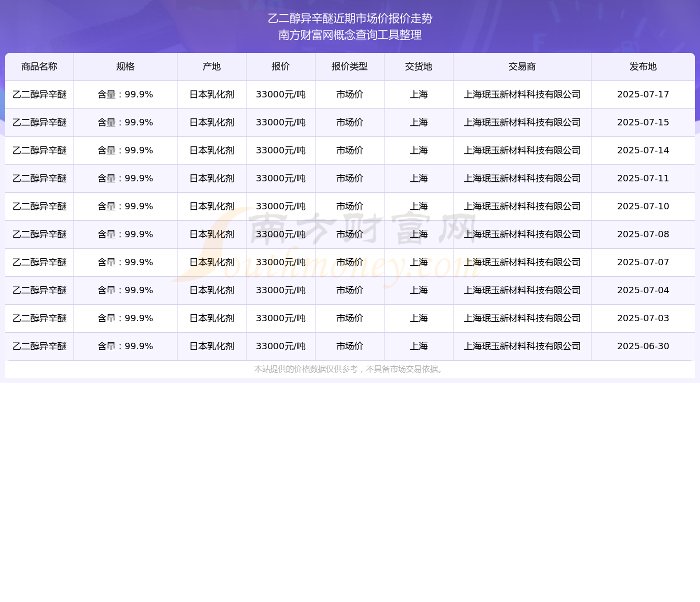
Task: Select the date 2025-07-08 cell
Action: [643, 234]
